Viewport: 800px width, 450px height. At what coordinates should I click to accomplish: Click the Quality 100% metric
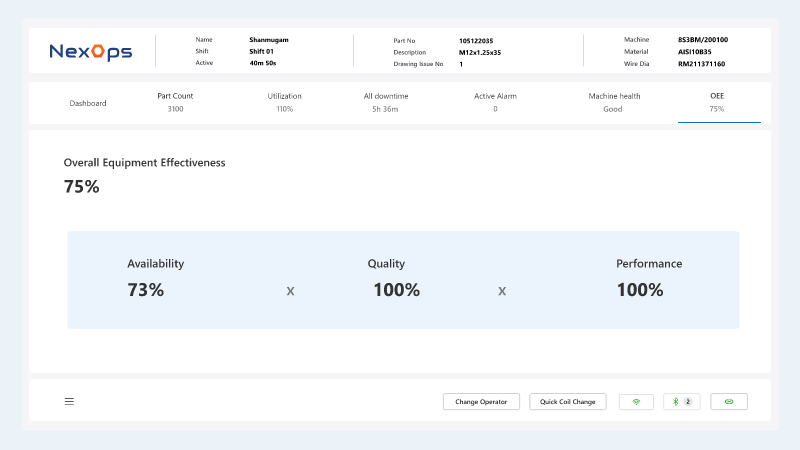pyautogui.click(x=396, y=279)
